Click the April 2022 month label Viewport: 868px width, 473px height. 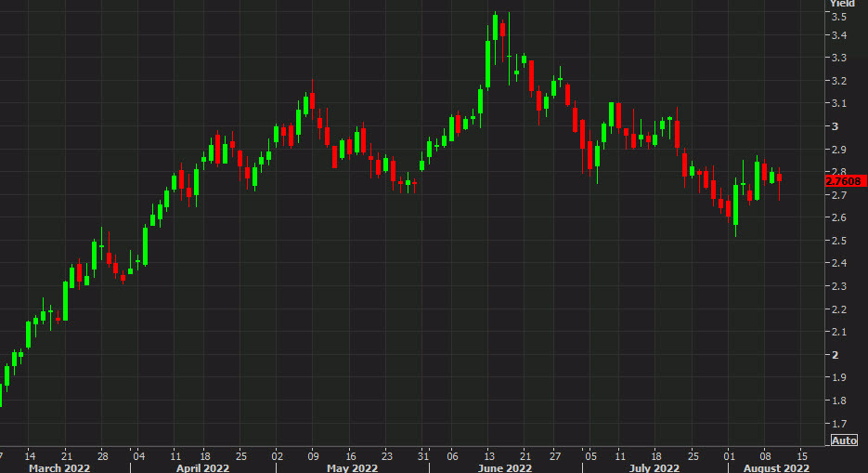[202, 468]
